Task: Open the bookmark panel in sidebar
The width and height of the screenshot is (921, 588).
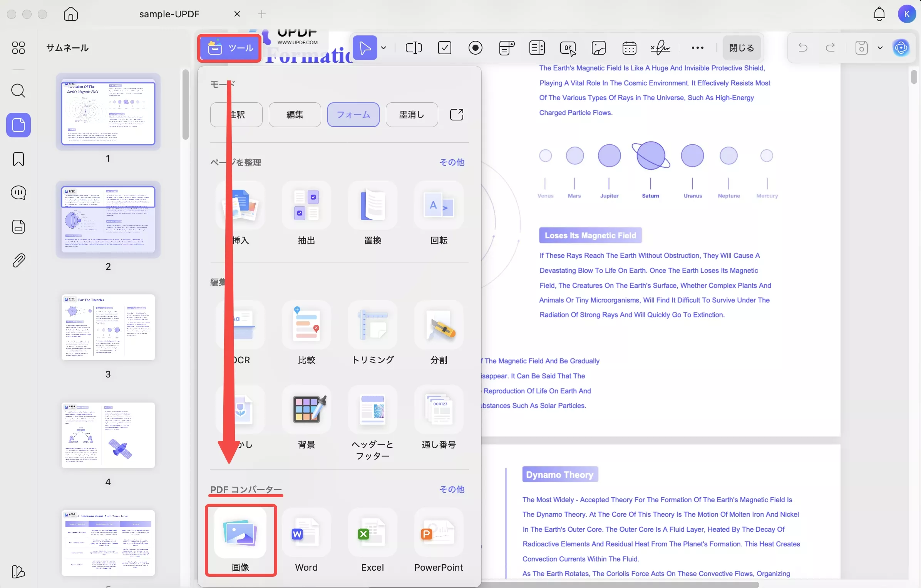Action: 18,159
